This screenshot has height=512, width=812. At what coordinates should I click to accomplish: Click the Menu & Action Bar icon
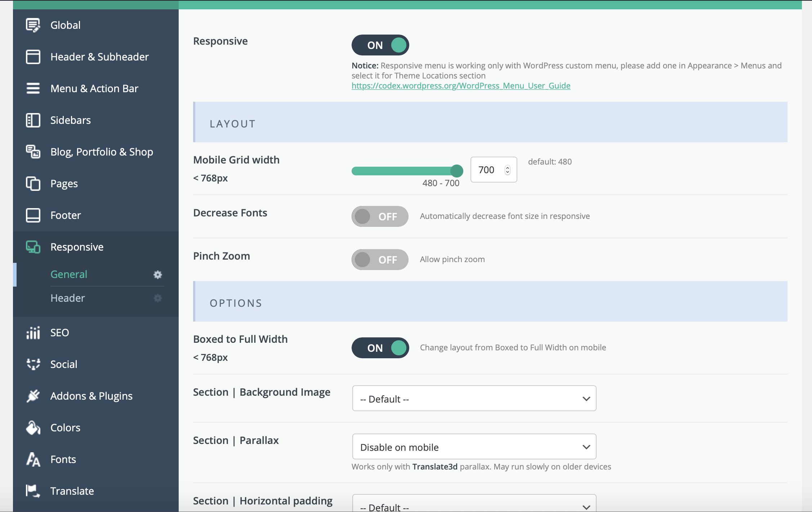(32, 88)
